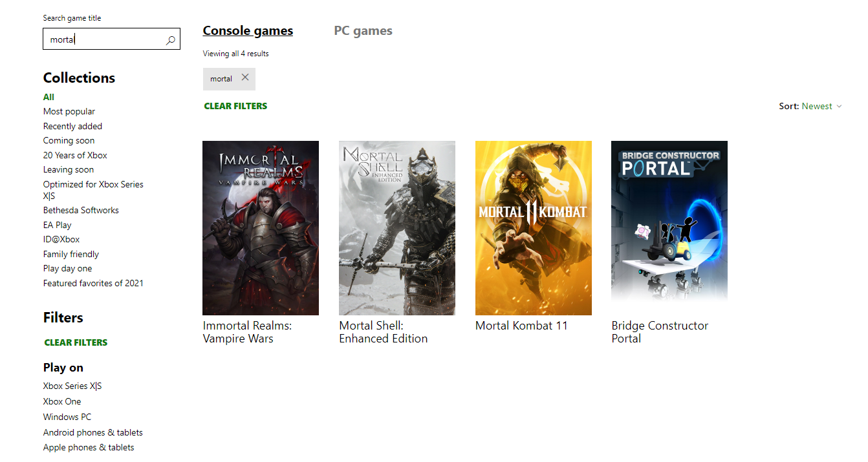Remove the 'mortal' filter chip

pyautogui.click(x=245, y=78)
